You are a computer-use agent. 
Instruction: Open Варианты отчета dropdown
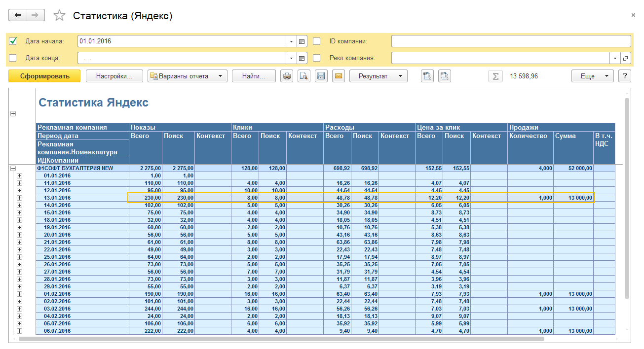(188, 76)
